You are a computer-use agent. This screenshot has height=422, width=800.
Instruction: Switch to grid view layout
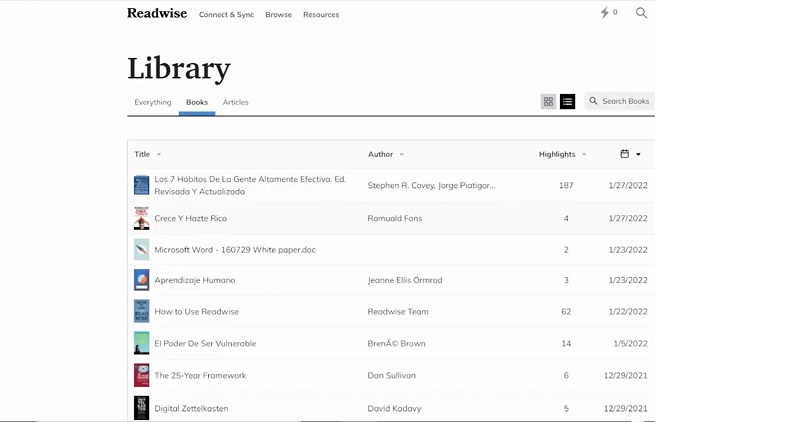[548, 102]
